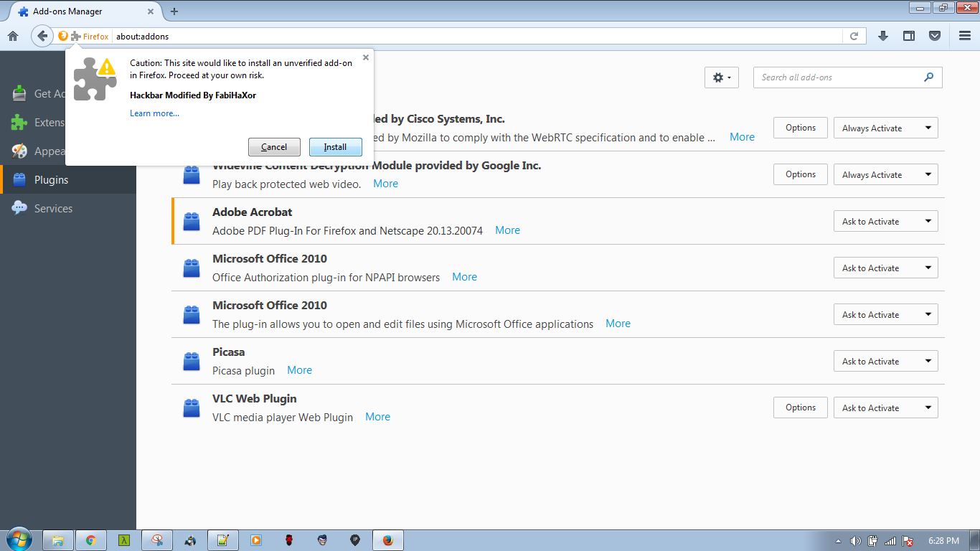Toggle the browser sidebars icon
The image size is (980, 551).
(x=908, y=36)
